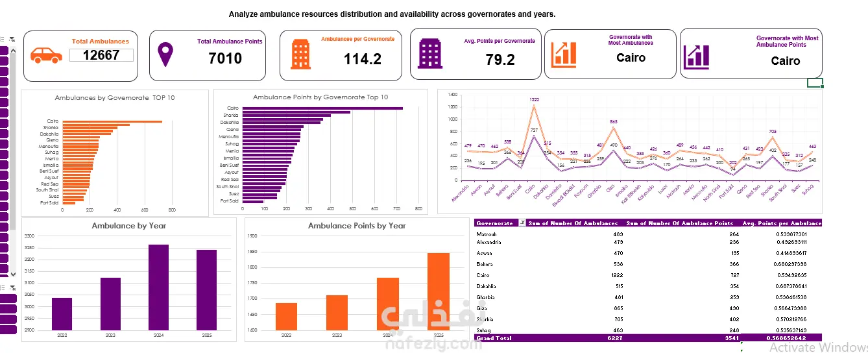Viewport: 868px width, 353px height.
Task: Click the Grand Total ambulances value 6227
Action: (614, 338)
